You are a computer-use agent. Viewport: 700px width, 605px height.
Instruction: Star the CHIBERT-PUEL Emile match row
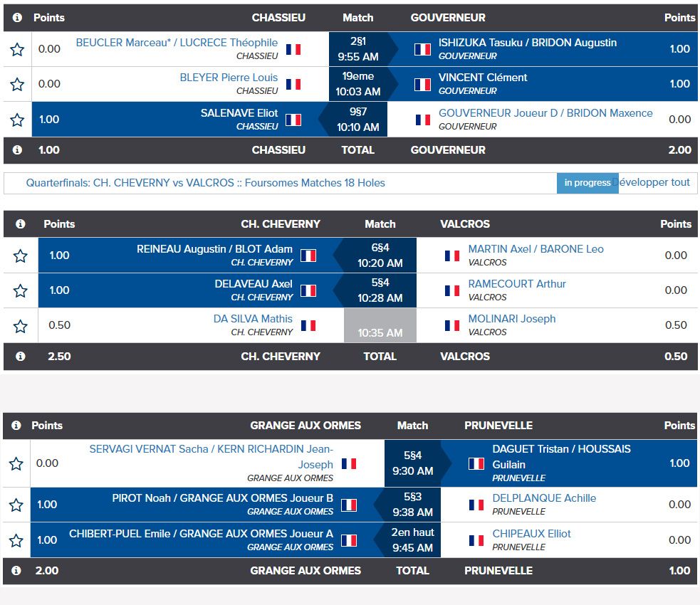pyautogui.click(x=16, y=540)
